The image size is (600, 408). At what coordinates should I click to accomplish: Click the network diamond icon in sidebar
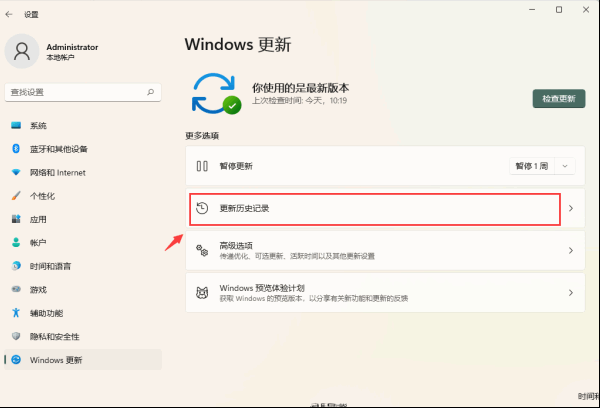coord(16,172)
